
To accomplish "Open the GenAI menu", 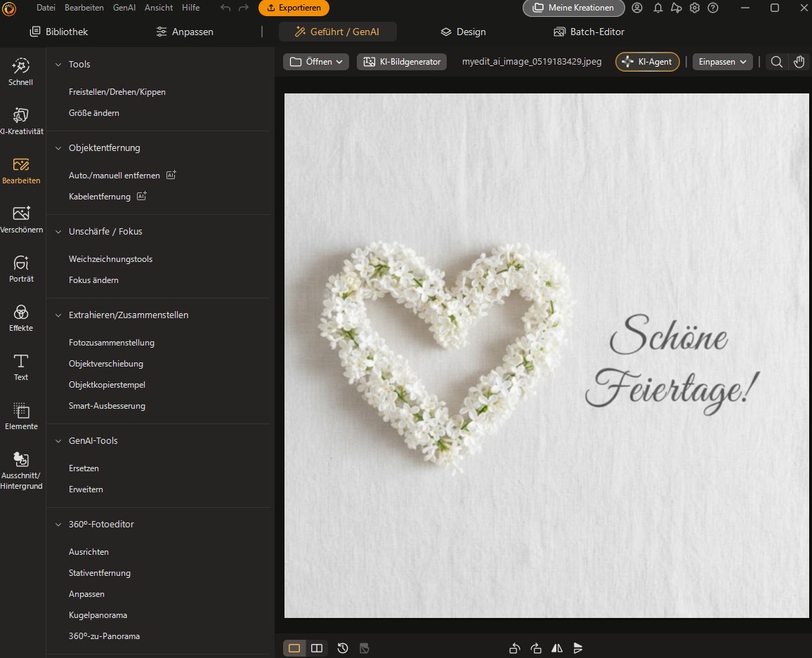I will 124,8.
